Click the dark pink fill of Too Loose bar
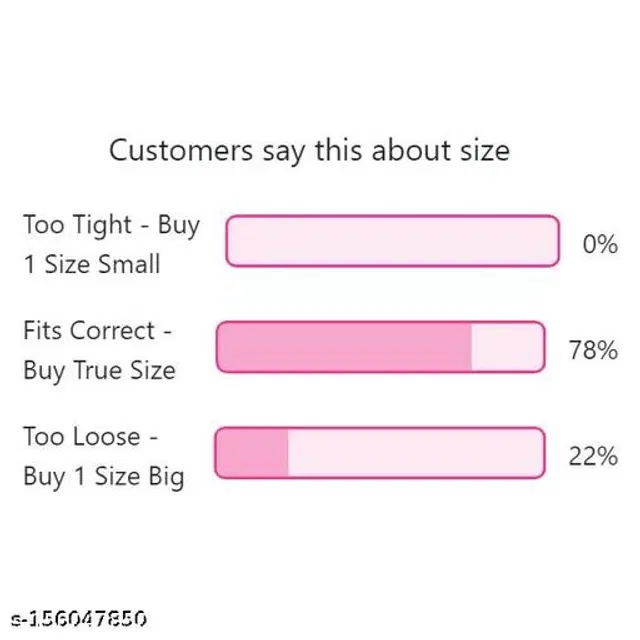Viewport: 640px width, 640px height. [x=252, y=453]
